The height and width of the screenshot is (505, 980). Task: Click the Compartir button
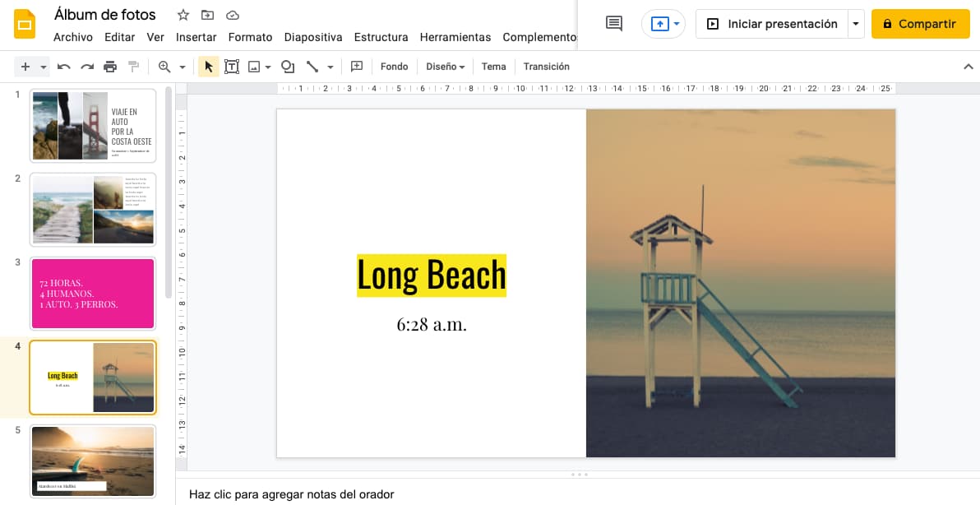[920, 24]
